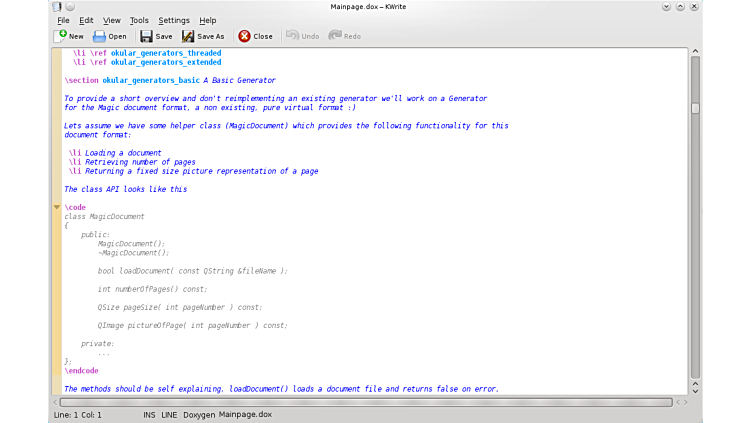Close the document with the red Close icon
This screenshot has height=423, width=752.
click(244, 36)
